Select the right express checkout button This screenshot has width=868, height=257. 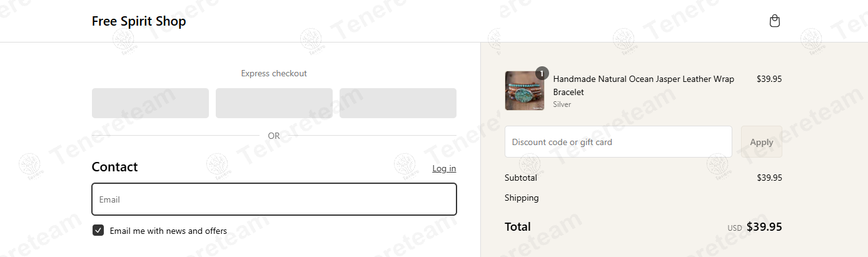(398, 103)
